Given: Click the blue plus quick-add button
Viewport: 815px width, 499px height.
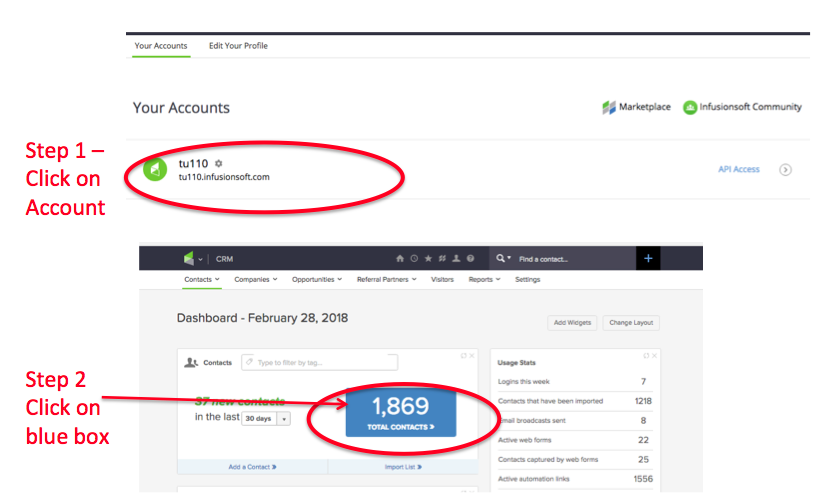Looking at the screenshot, I should (648, 258).
